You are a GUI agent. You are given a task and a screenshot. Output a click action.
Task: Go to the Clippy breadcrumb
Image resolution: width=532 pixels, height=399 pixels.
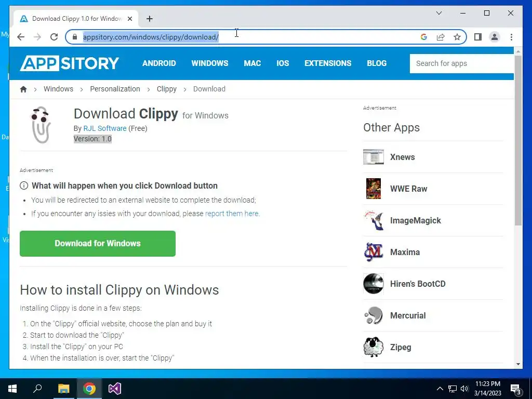[167, 89]
